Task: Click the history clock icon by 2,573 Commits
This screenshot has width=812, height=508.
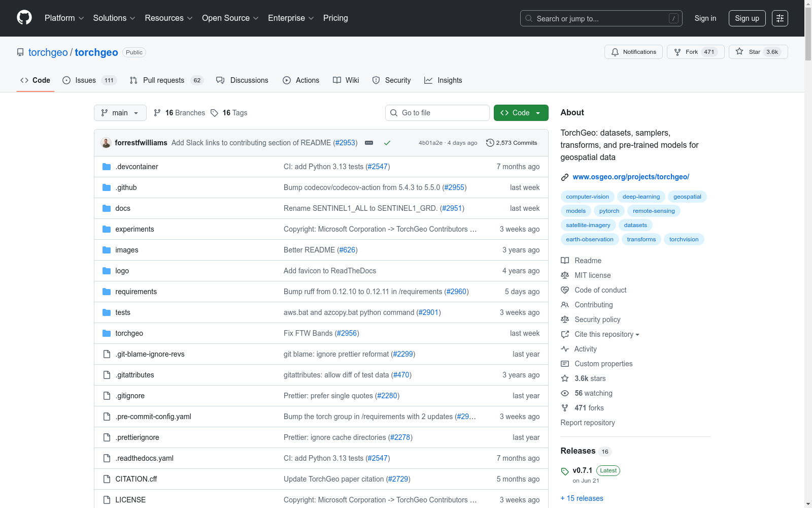Action: (x=490, y=143)
